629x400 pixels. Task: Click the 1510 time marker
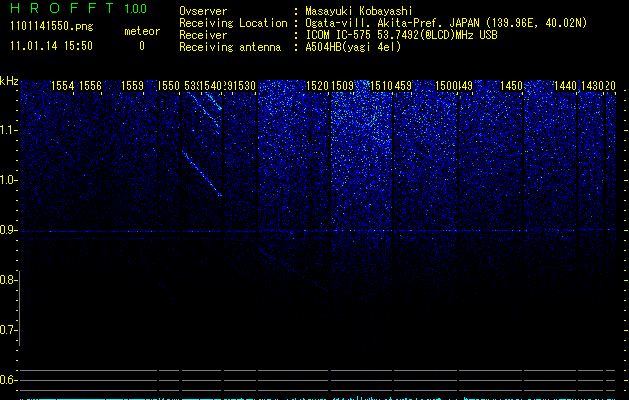point(381,86)
